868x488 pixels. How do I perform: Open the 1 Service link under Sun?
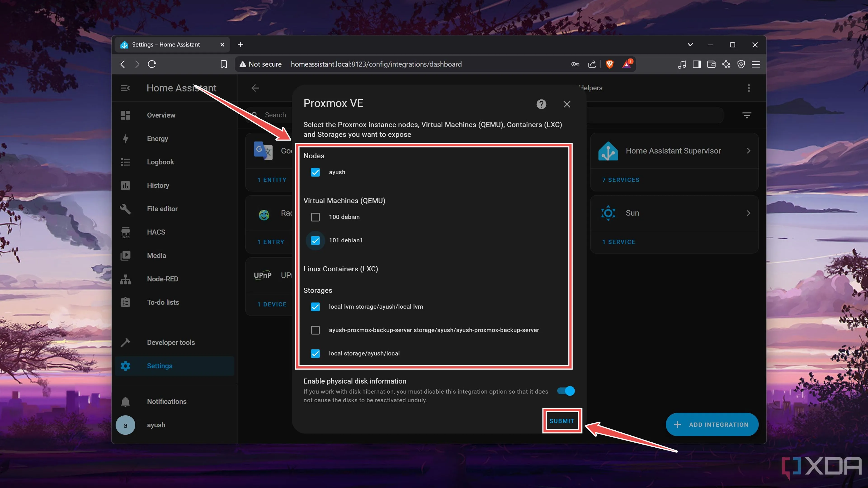pos(619,242)
